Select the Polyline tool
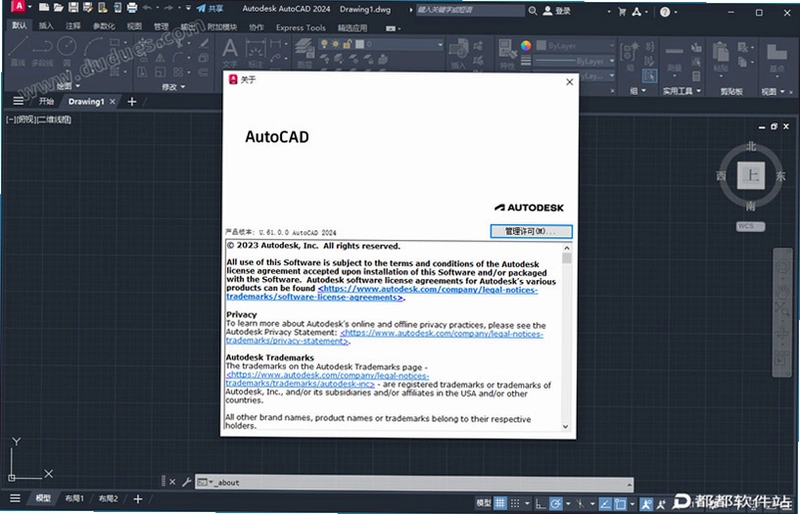 [x=42, y=51]
